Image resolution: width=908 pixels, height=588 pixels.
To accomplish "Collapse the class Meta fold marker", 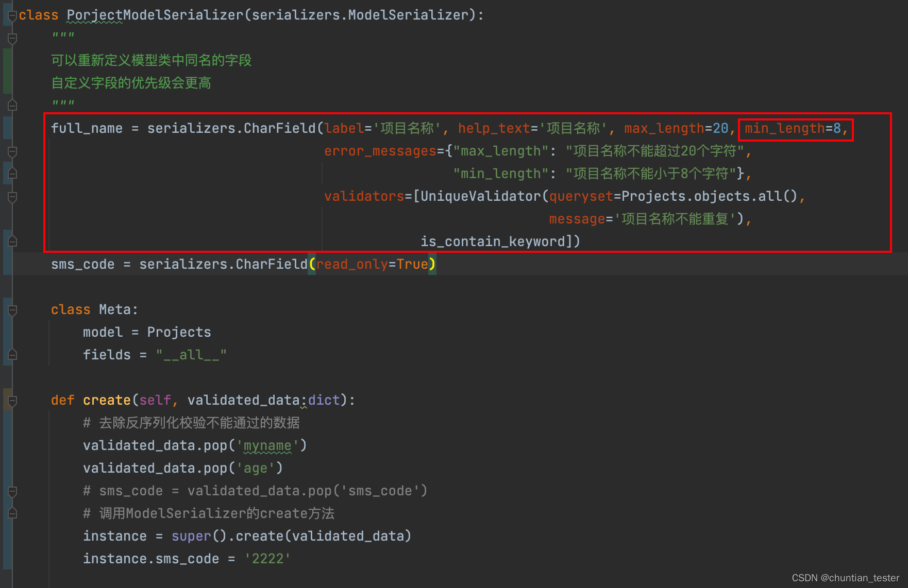I will click(12, 310).
